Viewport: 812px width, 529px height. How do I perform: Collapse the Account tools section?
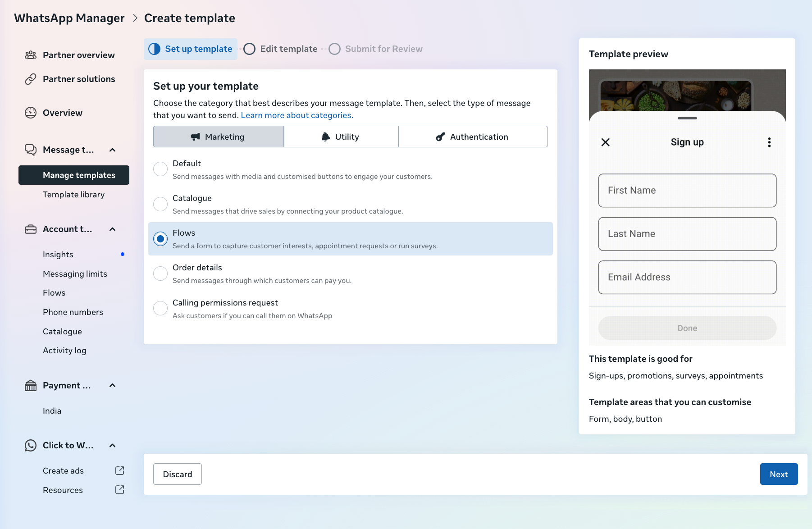[112, 229]
